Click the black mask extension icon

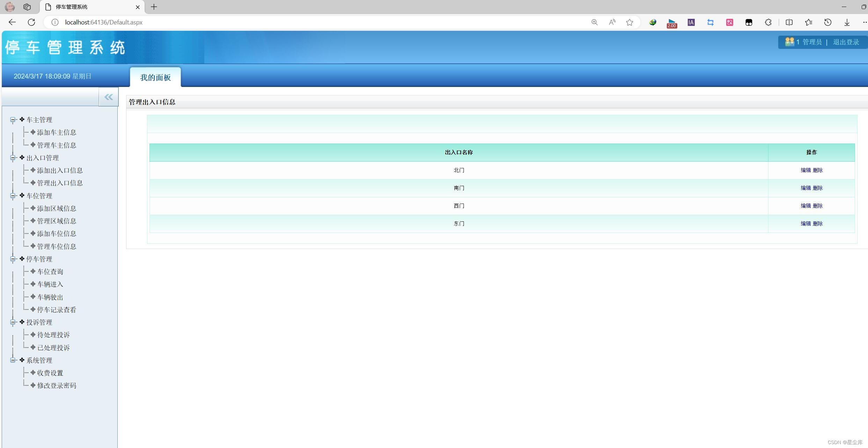point(749,22)
